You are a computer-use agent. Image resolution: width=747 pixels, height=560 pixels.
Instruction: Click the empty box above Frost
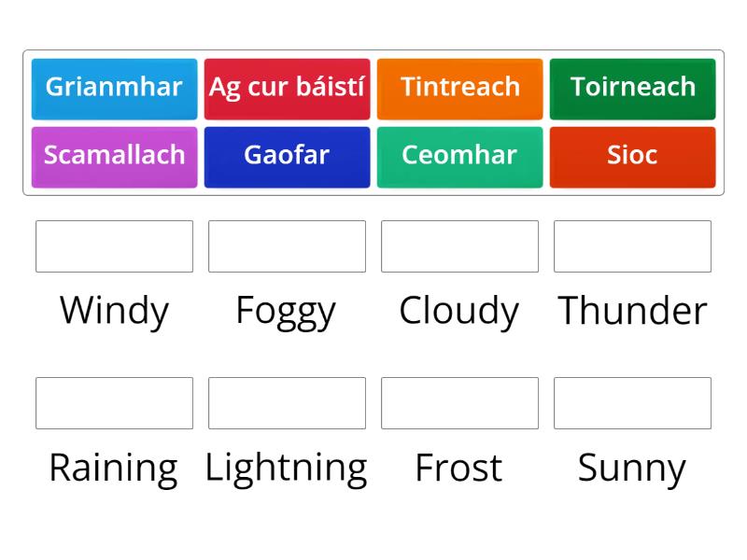[459, 403]
